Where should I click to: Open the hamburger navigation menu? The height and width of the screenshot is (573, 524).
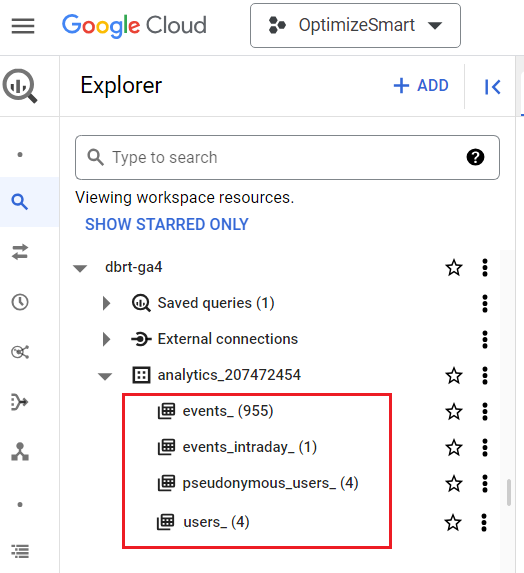23,26
